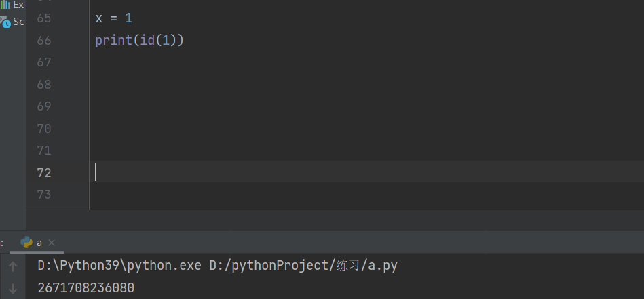The width and height of the screenshot is (644, 299).
Task: Click the External Libraries bar-chart icon
Action: [5, 4]
